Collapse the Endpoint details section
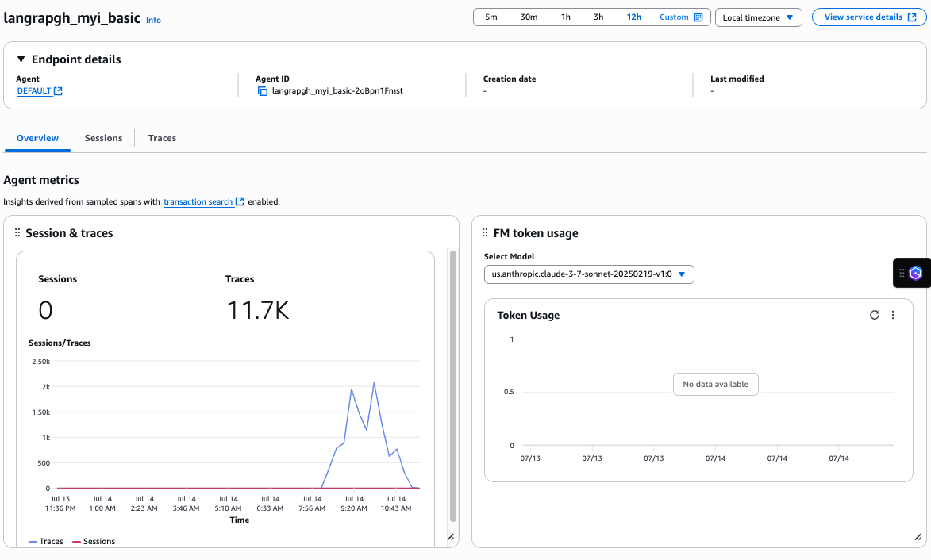The image size is (931, 560). pos(21,59)
